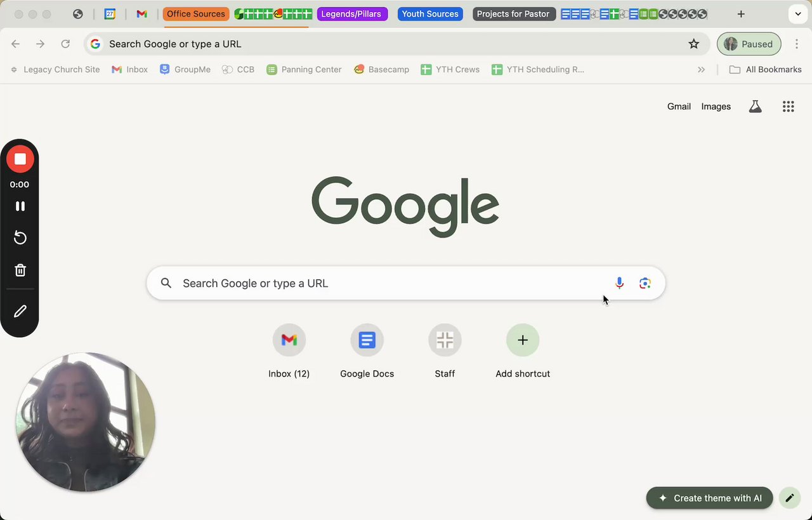Search by voice using microphone icon
The image size is (812, 520).
(x=619, y=283)
